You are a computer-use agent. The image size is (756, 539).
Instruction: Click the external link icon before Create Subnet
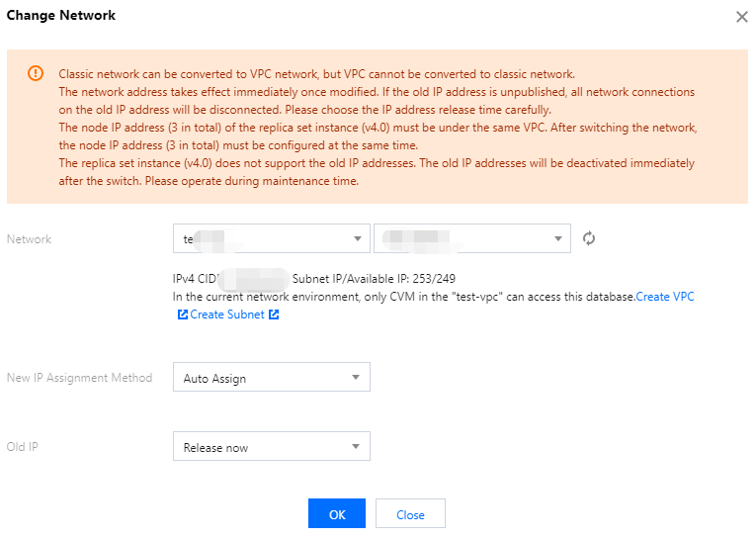point(182,314)
